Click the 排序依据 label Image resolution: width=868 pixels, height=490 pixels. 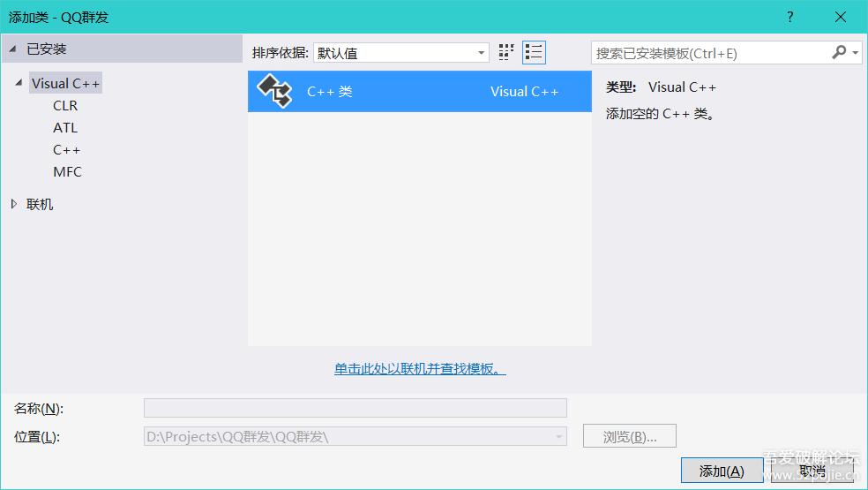click(281, 53)
